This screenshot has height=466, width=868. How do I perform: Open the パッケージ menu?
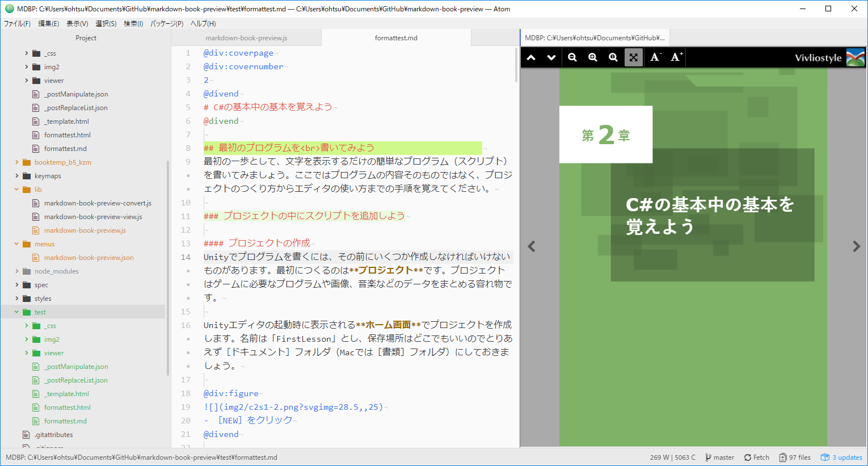(x=165, y=23)
